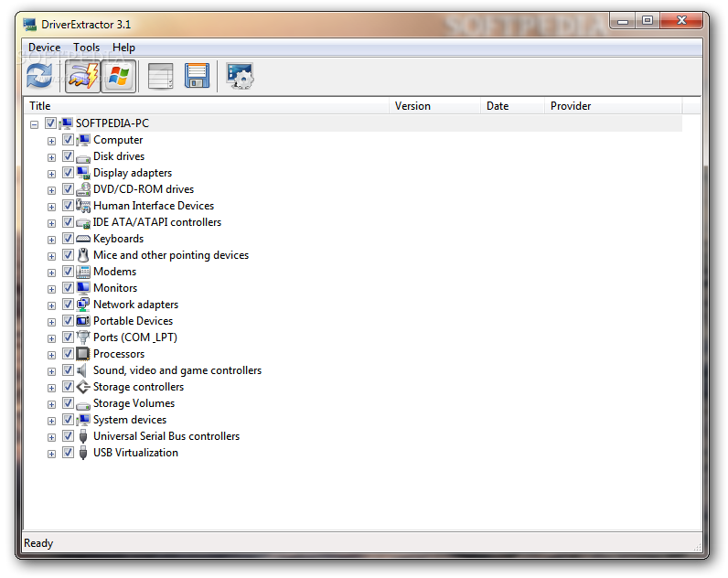
Task: Click the Display adapters category icon
Action: pyautogui.click(x=83, y=173)
